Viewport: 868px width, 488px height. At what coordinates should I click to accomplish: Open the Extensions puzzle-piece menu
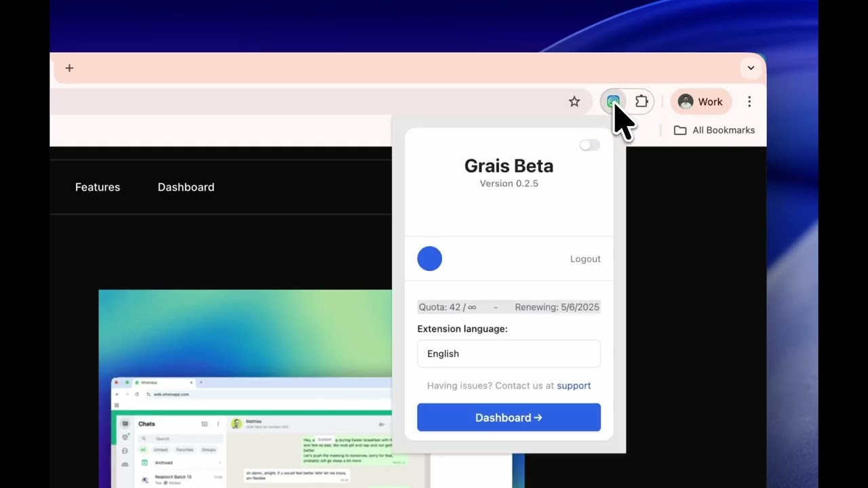coord(642,102)
